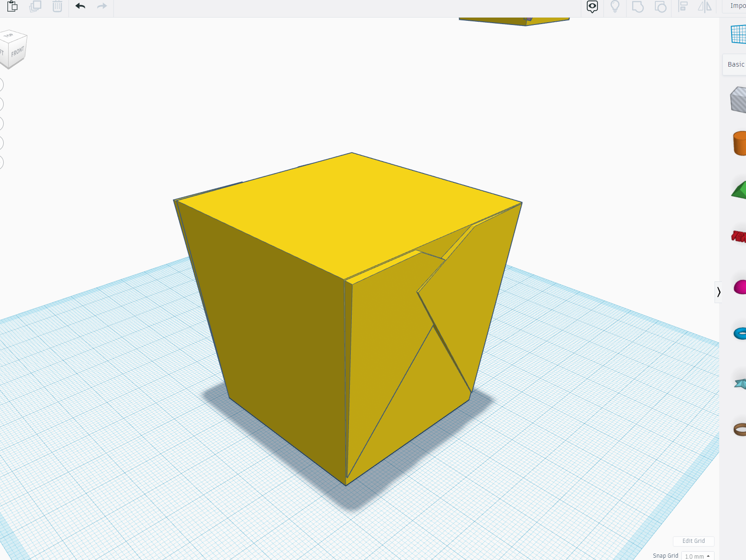Image resolution: width=746 pixels, height=560 pixels.
Task: Collapse the shapes panel with the chevron
Action: click(718, 292)
